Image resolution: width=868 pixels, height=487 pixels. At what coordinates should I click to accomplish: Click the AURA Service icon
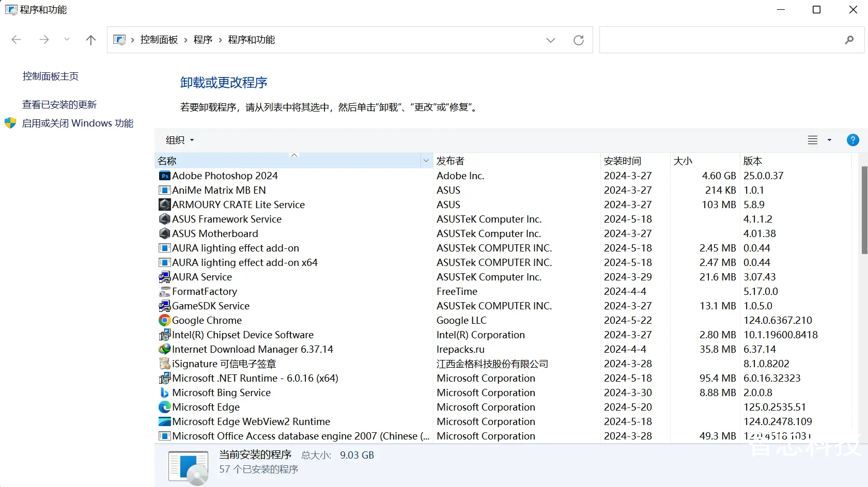(x=164, y=277)
